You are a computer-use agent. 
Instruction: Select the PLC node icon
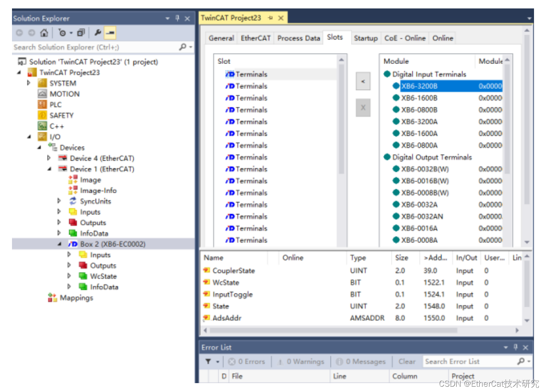[42, 104]
